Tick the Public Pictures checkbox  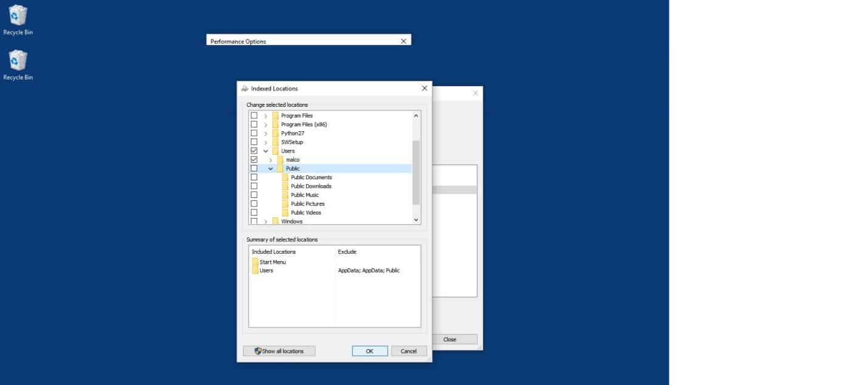[x=254, y=204]
